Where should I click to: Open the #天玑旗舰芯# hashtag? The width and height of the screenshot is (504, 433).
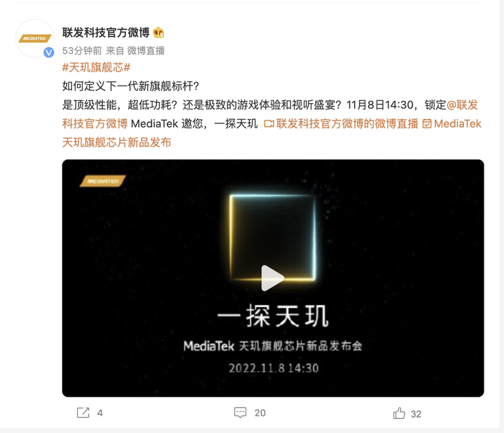coord(96,67)
